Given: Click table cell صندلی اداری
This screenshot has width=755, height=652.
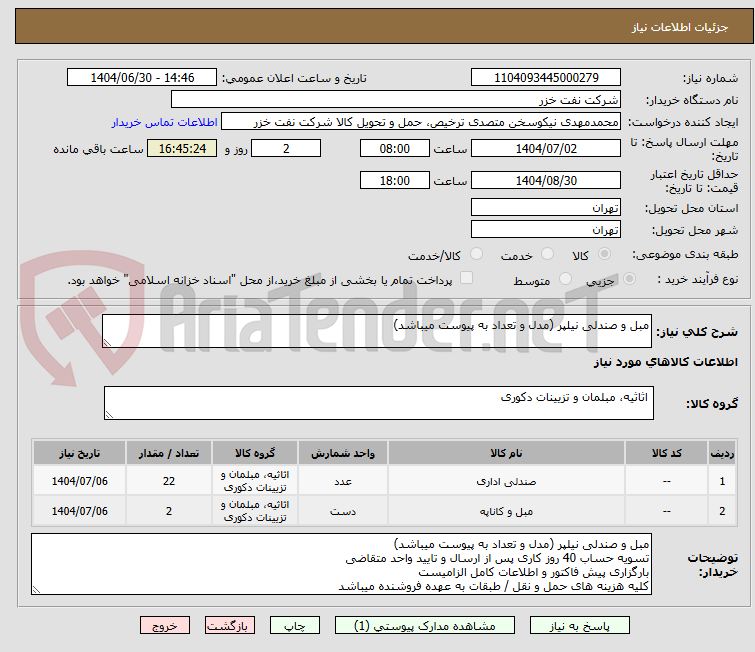Looking at the screenshot, I should coord(506,481).
